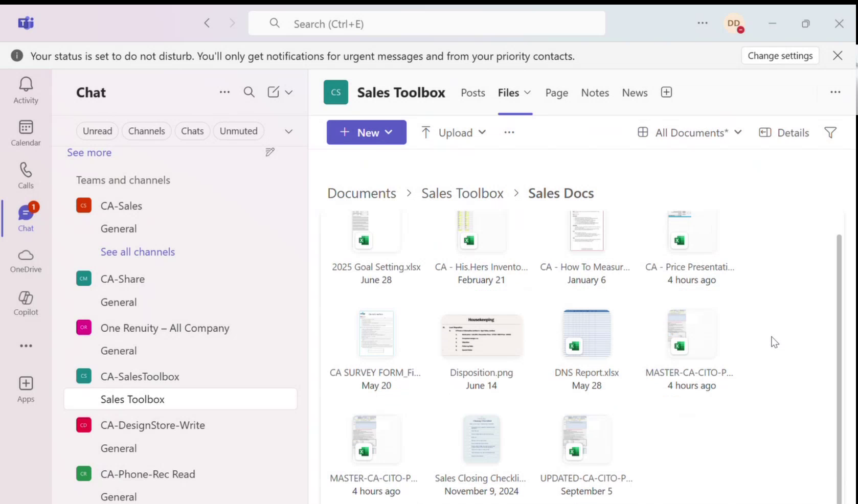Enable the Unread chat filter
The width and height of the screenshot is (858, 504).
[97, 131]
